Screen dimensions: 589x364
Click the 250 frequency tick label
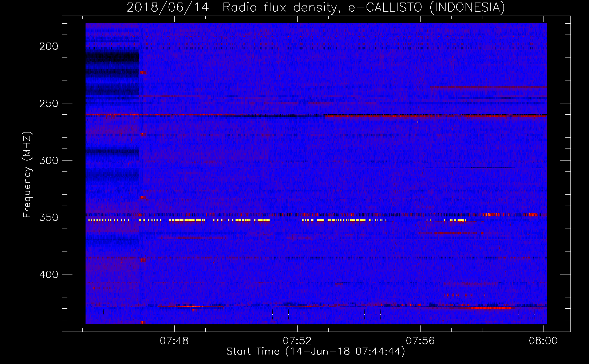(49, 103)
